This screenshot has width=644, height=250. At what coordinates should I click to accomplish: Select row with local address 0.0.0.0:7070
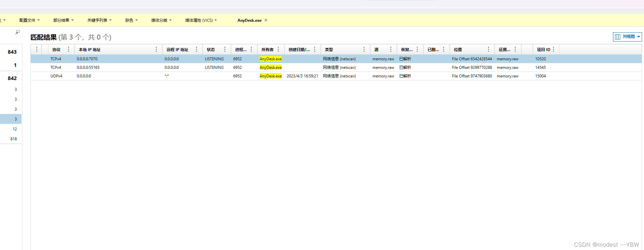point(336,59)
